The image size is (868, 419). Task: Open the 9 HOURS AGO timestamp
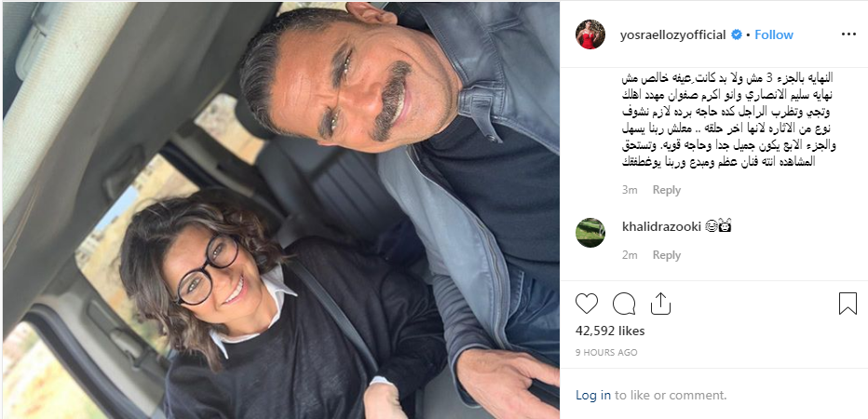606,353
